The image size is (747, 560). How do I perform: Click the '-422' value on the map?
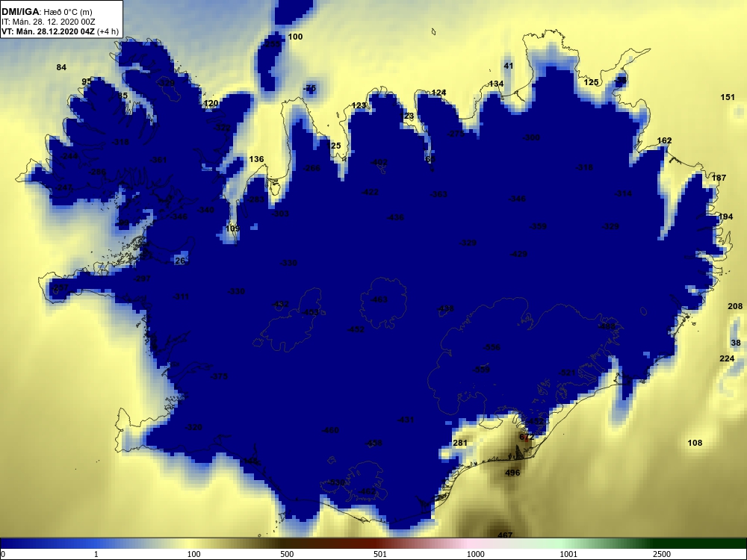point(371,192)
